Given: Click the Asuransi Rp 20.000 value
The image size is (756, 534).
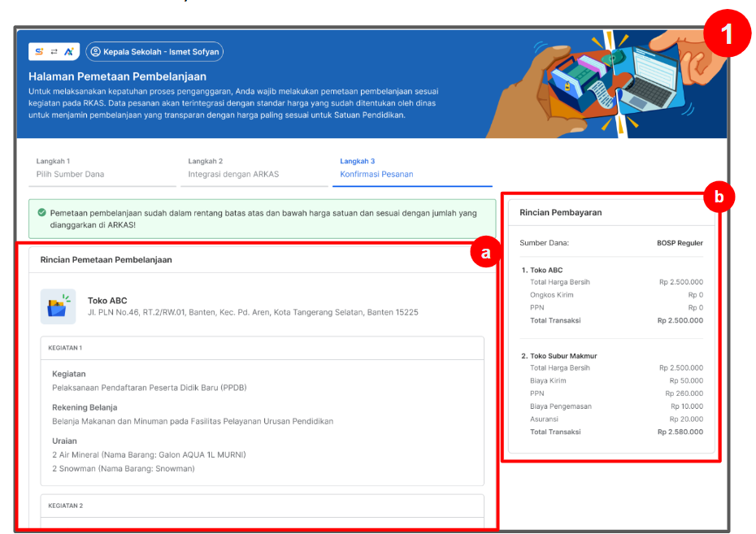Looking at the screenshot, I should click(x=686, y=419).
